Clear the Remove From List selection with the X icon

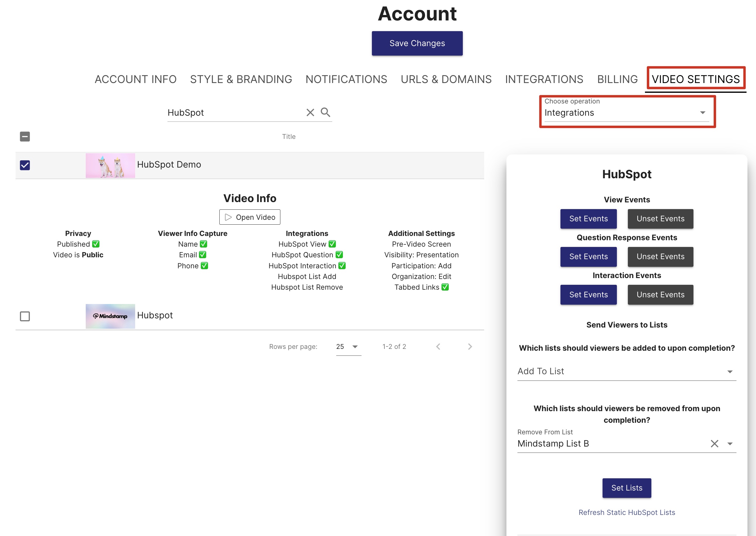(715, 444)
